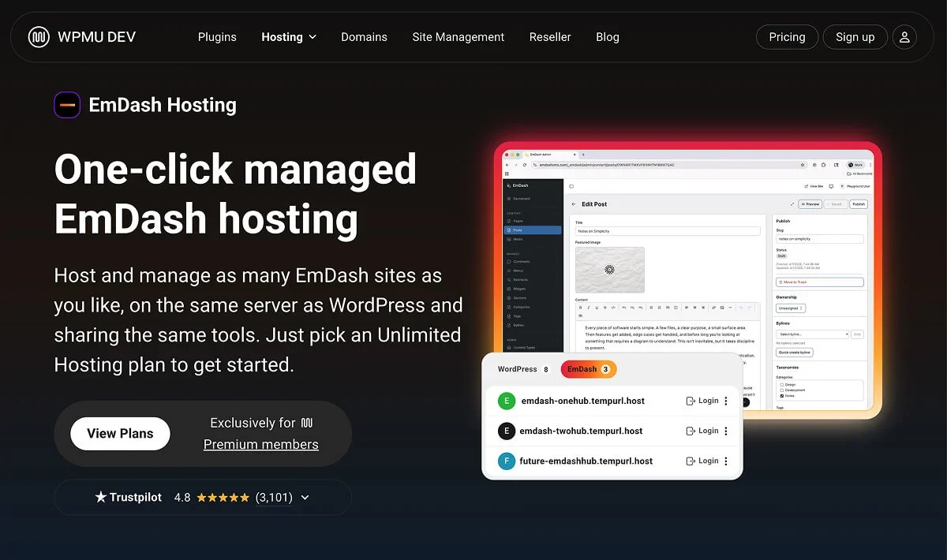Image resolution: width=947 pixels, height=560 pixels.
Task: Open the Select byline dropdown in the screenshot
Action: coord(812,334)
